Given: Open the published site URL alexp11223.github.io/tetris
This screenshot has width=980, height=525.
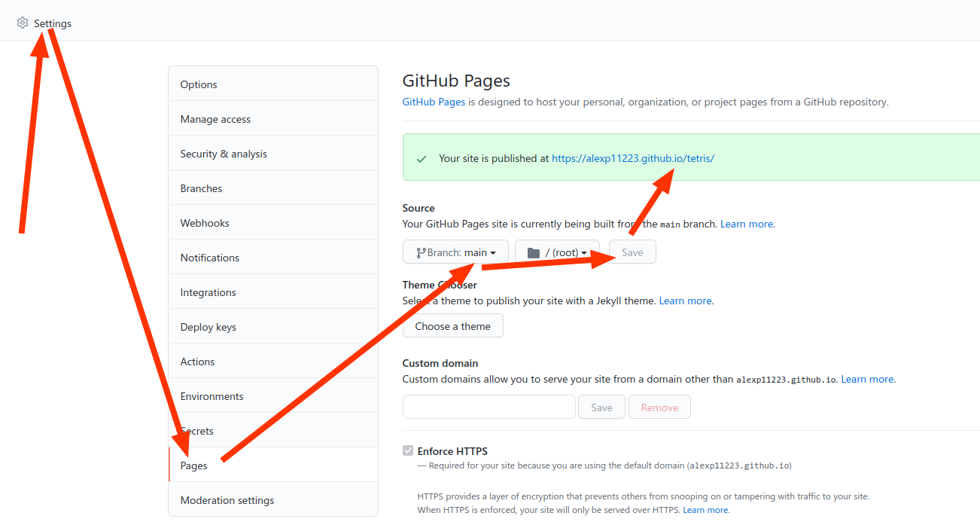Looking at the screenshot, I should tap(633, 159).
